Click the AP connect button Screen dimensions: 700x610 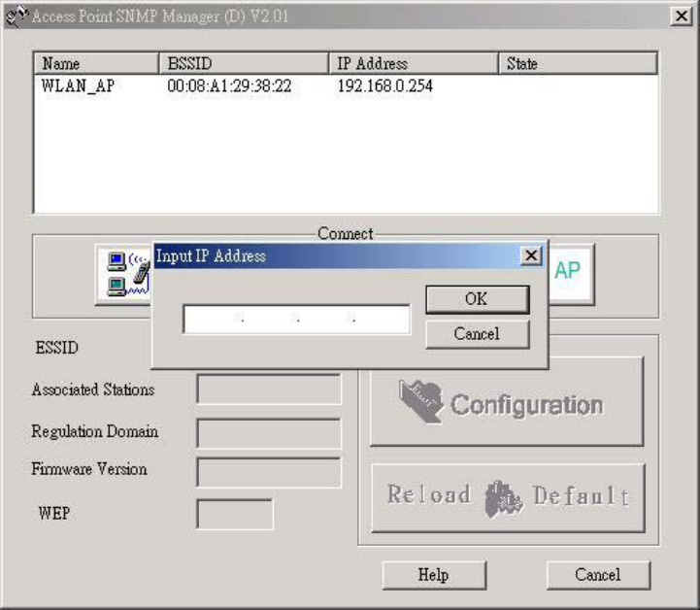click(x=571, y=275)
